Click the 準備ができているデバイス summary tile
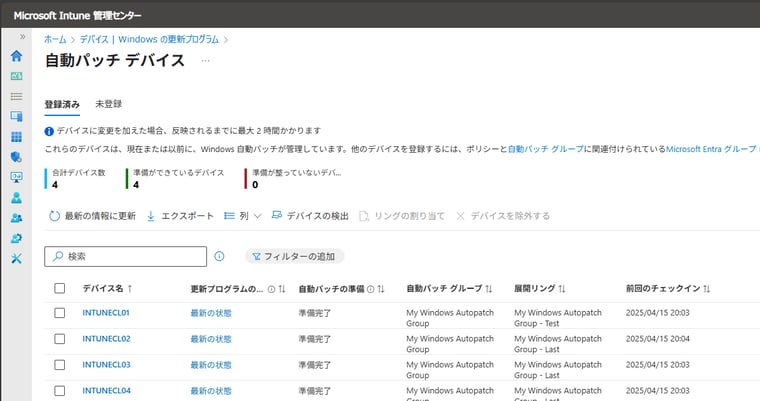The image size is (760, 401). tap(175, 178)
